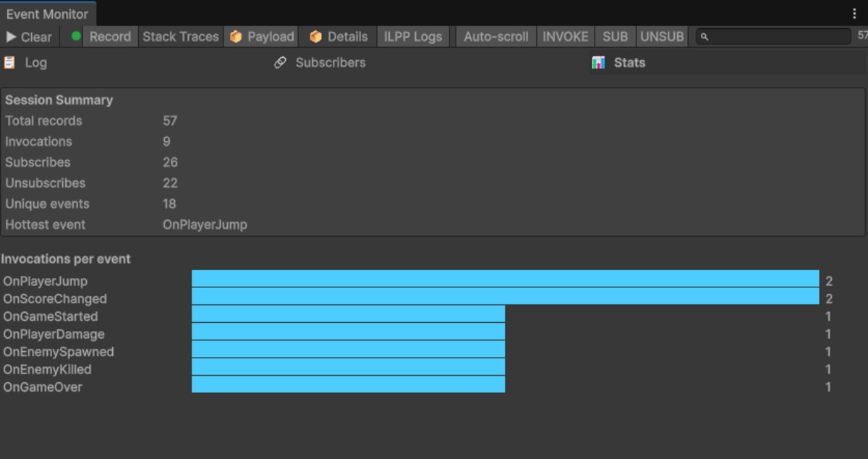Click the OnPlayerJump label in chart
The height and width of the screenshot is (459, 868).
coord(46,281)
